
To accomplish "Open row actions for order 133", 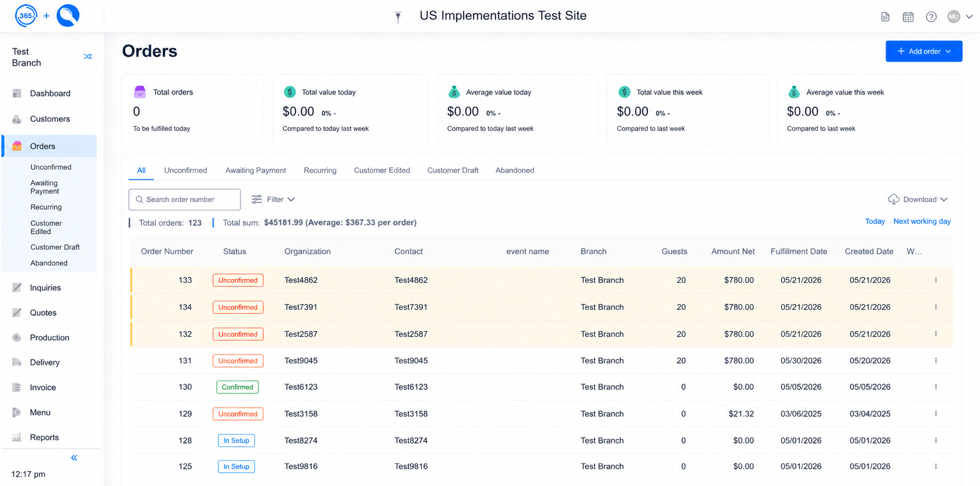I will [935, 280].
